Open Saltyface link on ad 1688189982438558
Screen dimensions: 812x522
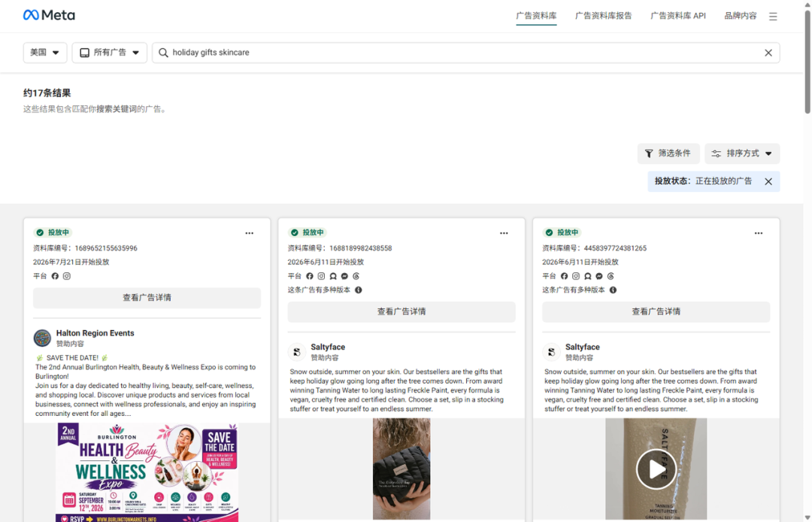tap(328, 347)
